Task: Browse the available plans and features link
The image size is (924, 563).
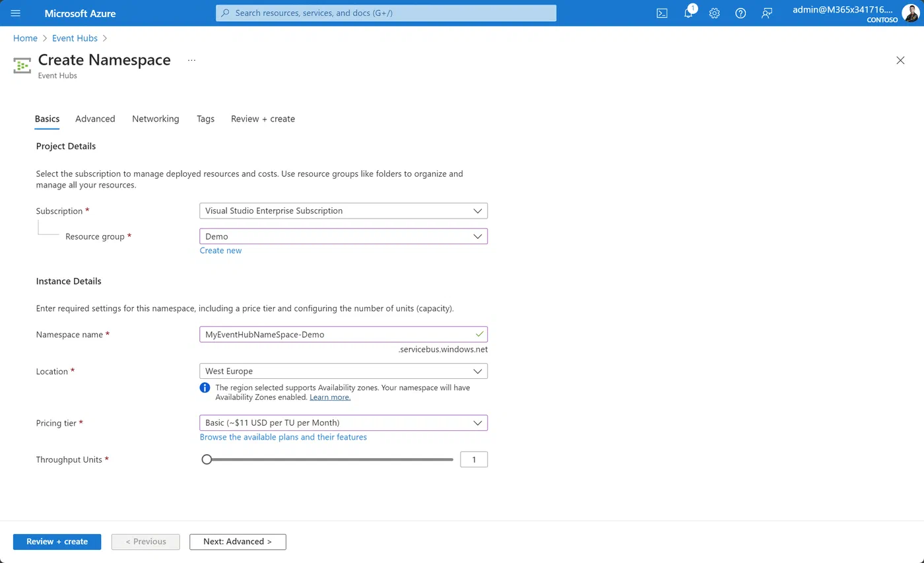Action: pyautogui.click(x=283, y=437)
